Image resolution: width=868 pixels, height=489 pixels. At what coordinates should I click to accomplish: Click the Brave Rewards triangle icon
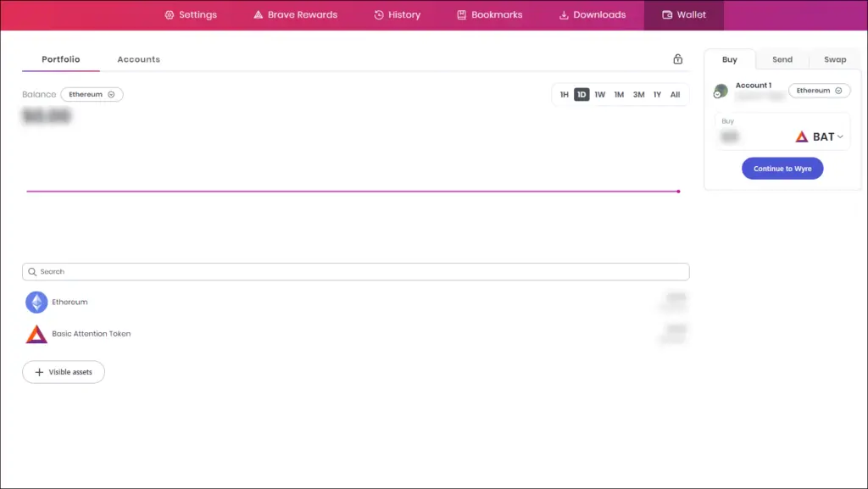point(258,15)
